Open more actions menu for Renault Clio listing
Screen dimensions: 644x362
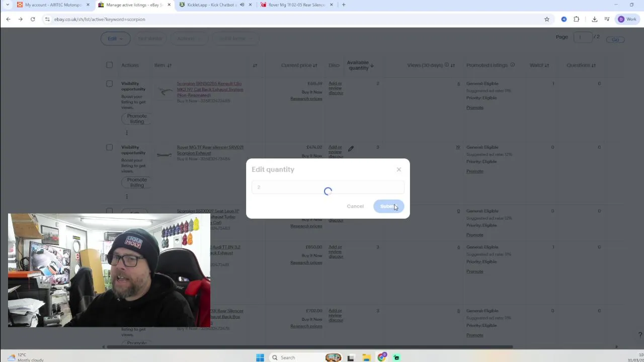127,133
